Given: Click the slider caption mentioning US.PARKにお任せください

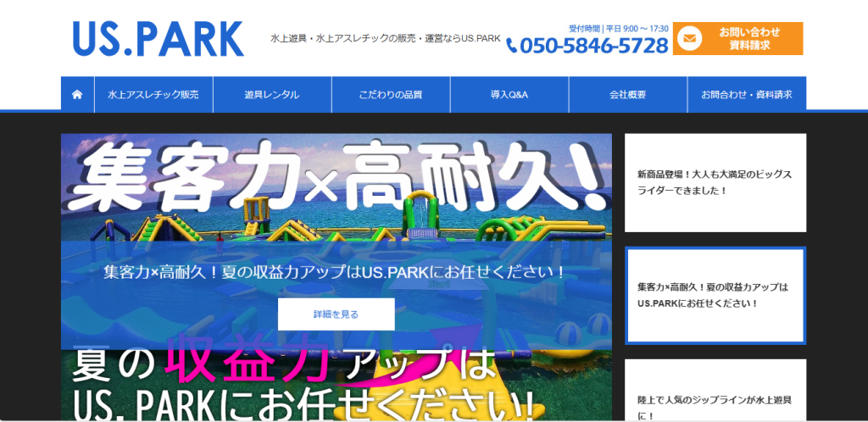Looking at the screenshot, I should [336, 274].
